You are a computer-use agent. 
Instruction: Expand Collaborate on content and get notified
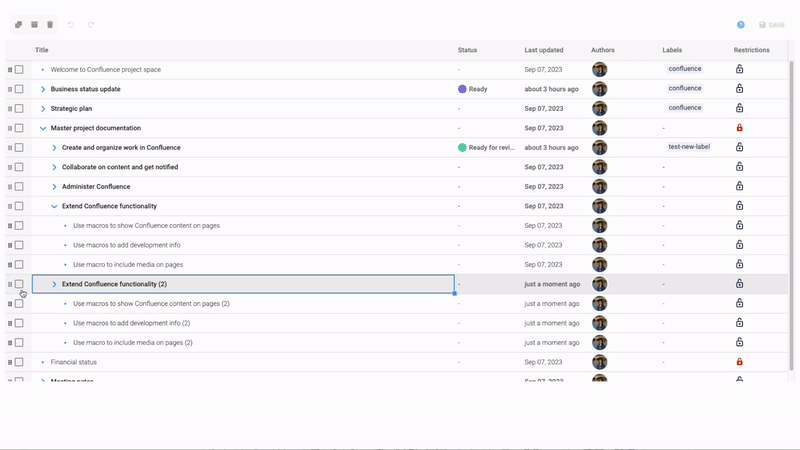coord(55,167)
